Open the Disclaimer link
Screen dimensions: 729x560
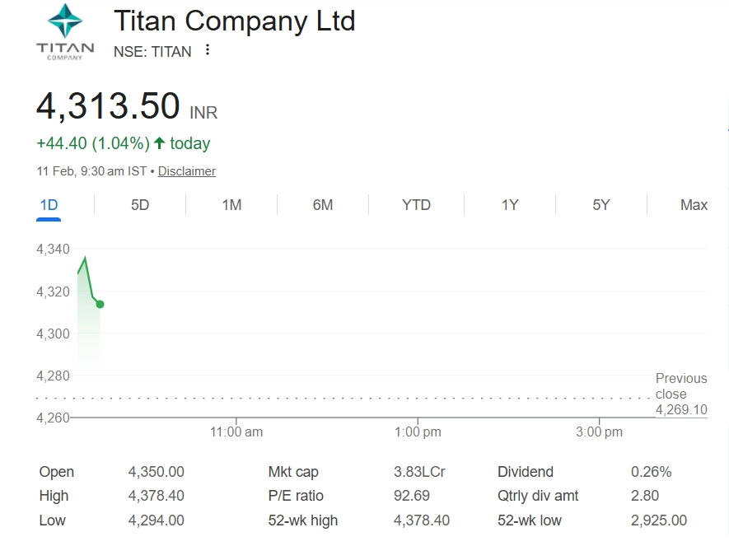[186, 171]
